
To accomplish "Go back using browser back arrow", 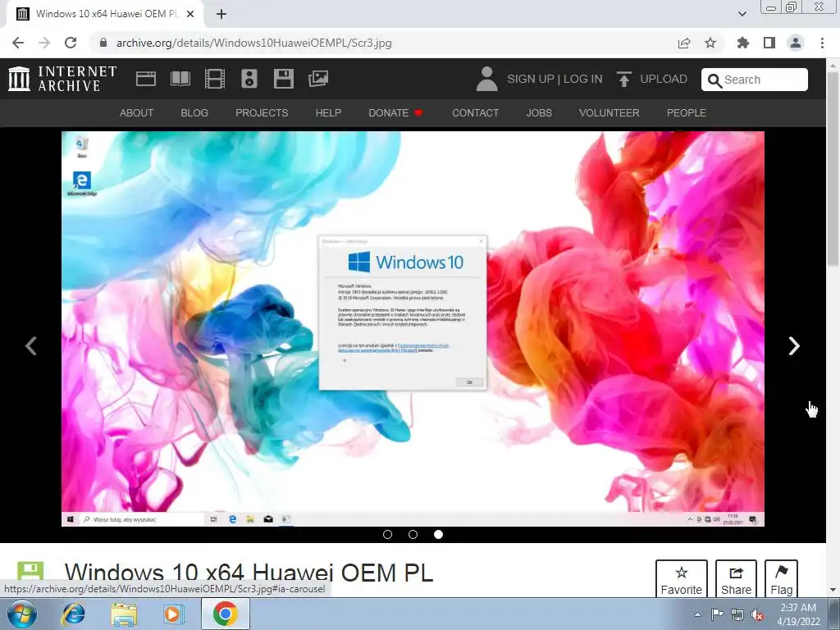I will pos(18,43).
